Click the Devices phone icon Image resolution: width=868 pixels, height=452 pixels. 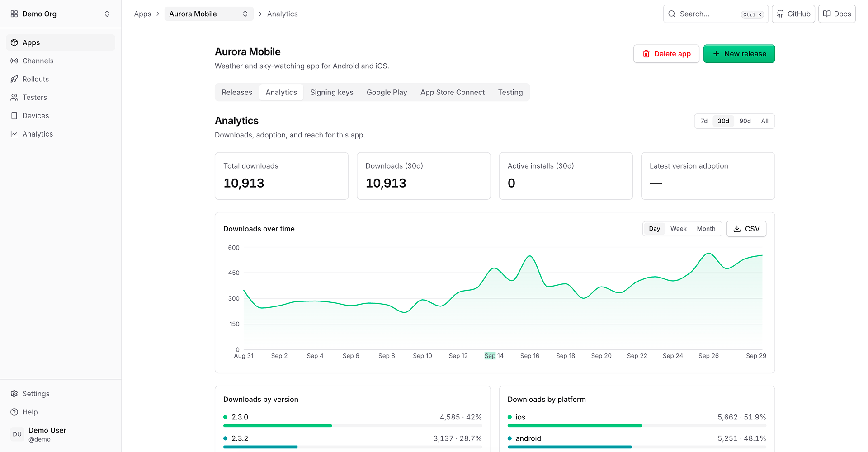tap(14, 116)
